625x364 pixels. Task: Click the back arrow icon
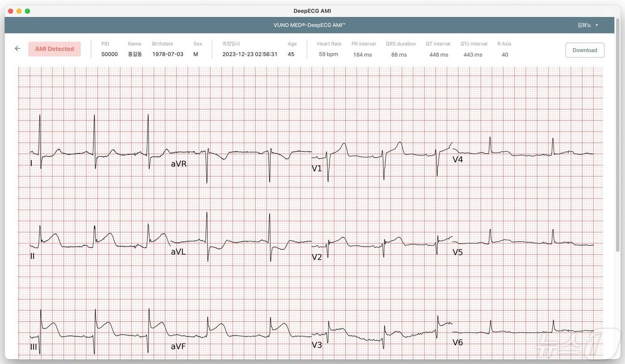17,49
